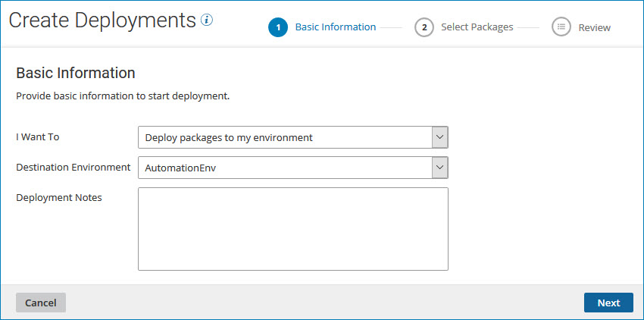Go to Basic Information step label
The width and height of the screenshot is (644, 320).
coord(336,27)
